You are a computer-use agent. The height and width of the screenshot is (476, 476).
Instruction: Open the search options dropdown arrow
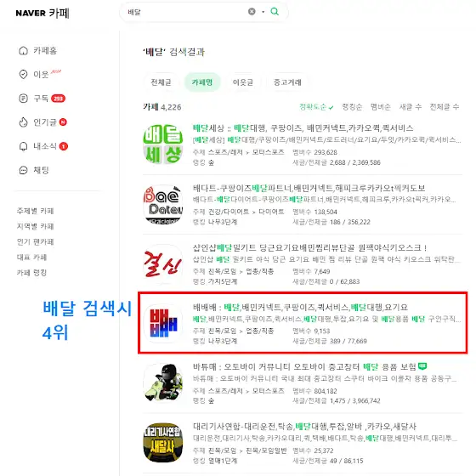263,12
